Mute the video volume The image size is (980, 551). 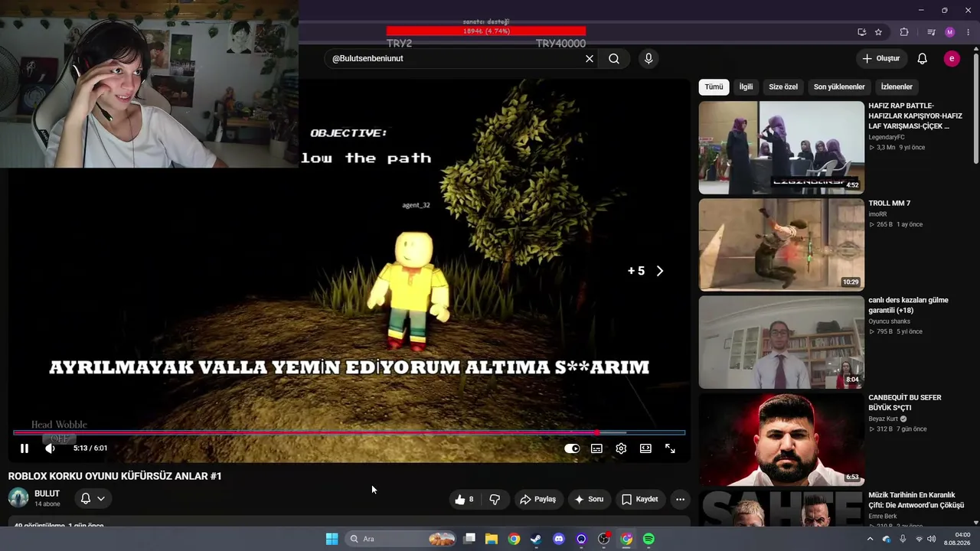50,448
